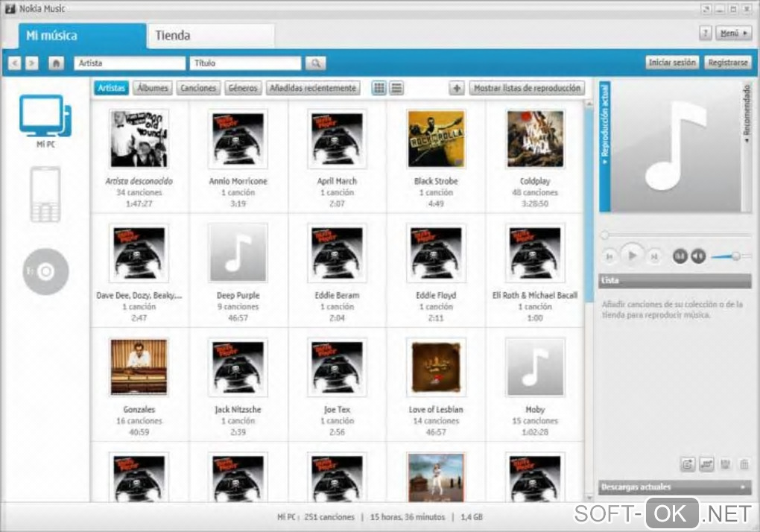
Task: Save playlist with the list export icon
Action: [687, 465]
